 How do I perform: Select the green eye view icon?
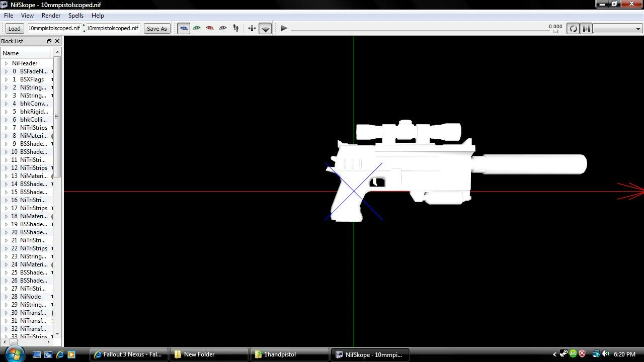click(197, 28)
